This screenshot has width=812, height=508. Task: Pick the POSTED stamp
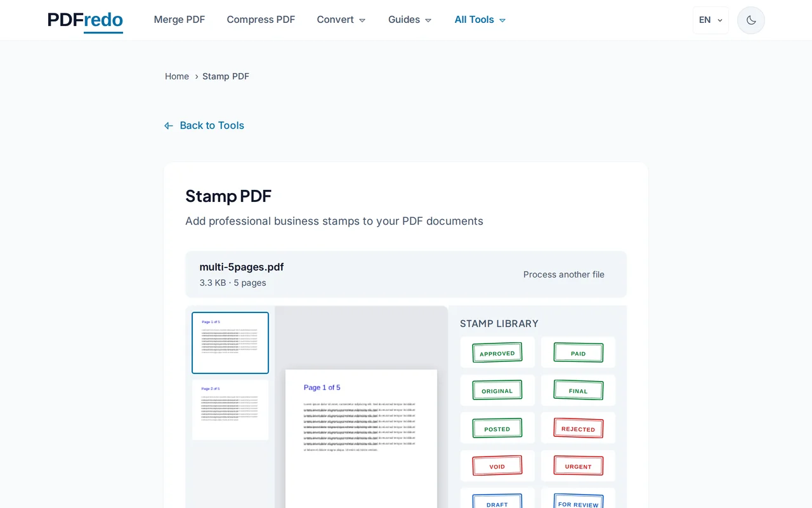point(497,427)
